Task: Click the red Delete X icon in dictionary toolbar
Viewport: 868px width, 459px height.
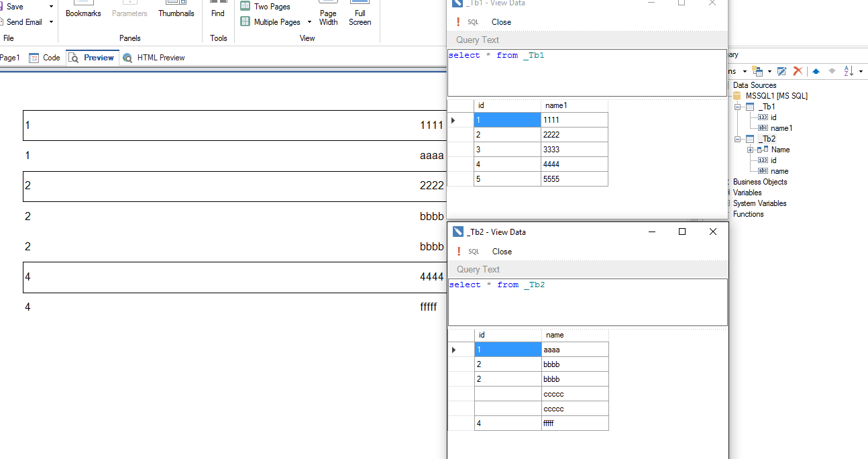Action: (x=798, y=71)
